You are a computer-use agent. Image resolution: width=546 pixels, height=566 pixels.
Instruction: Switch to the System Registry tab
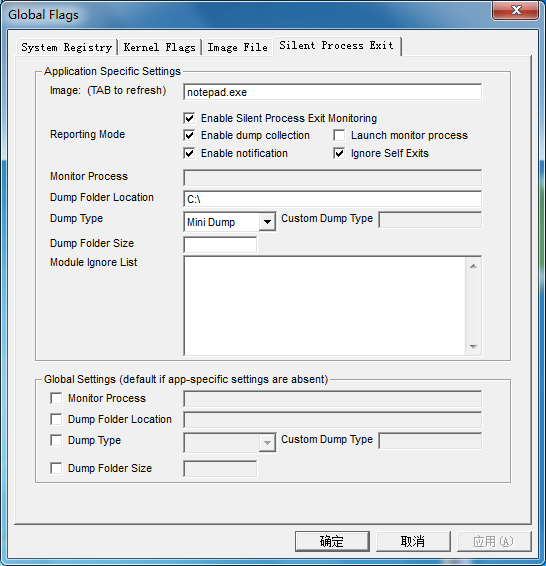click(x=67, y=47)
